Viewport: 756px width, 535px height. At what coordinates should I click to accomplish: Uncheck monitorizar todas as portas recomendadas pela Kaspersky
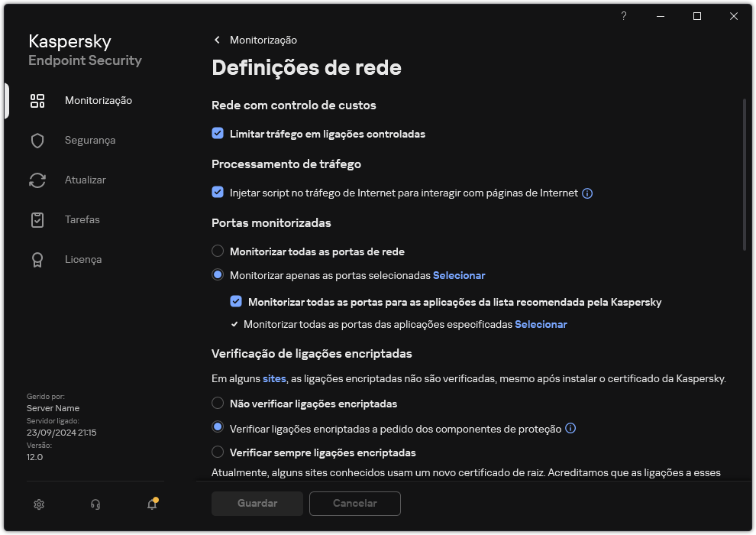(236, 301)
